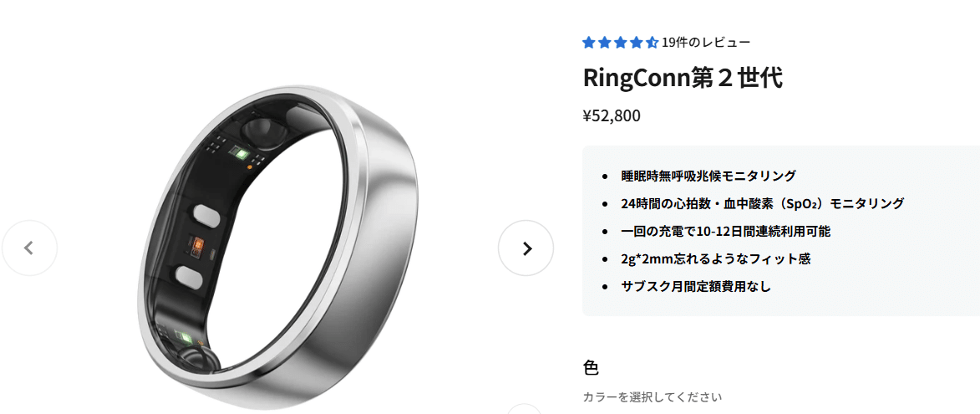Viewport: 980px width, 414px height.
Task: Select the 2g*2mm忘れるようなフィット感 bullet
Action: pos(715,259)
